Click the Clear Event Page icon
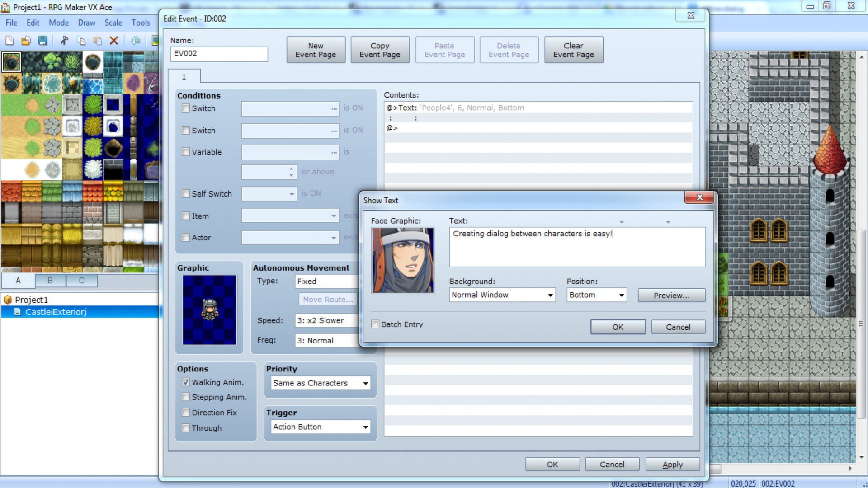Viewport: 868px width, 488px height. click(x=573, y=50)
